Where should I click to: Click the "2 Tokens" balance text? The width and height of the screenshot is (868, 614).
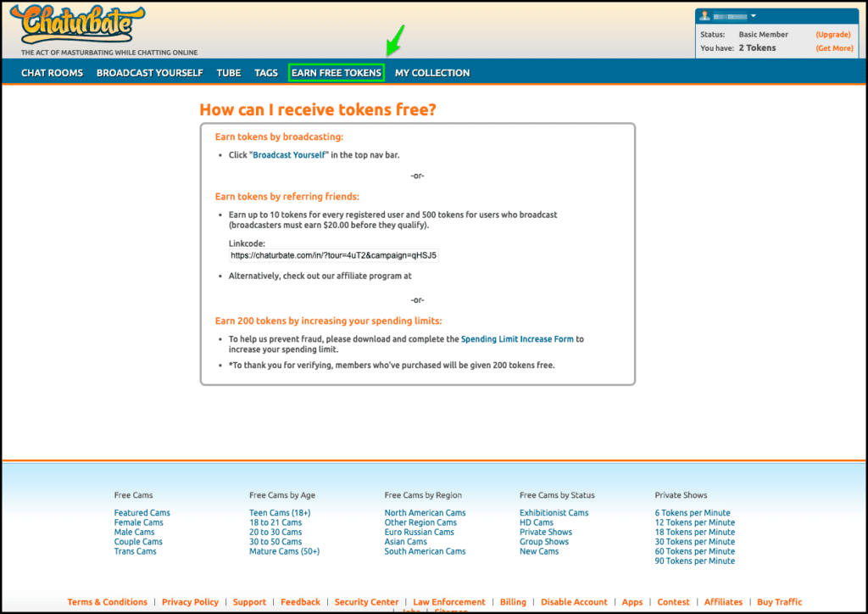point(757,48)
